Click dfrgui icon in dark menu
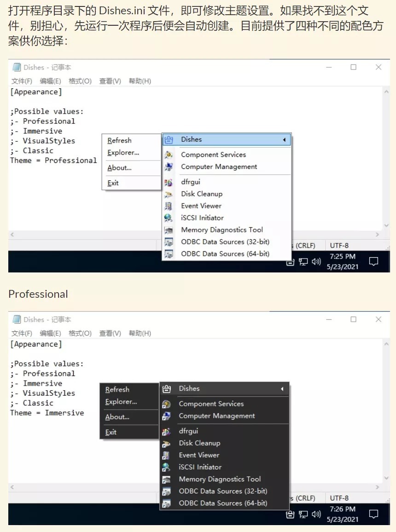 click(x=167, y=432)
